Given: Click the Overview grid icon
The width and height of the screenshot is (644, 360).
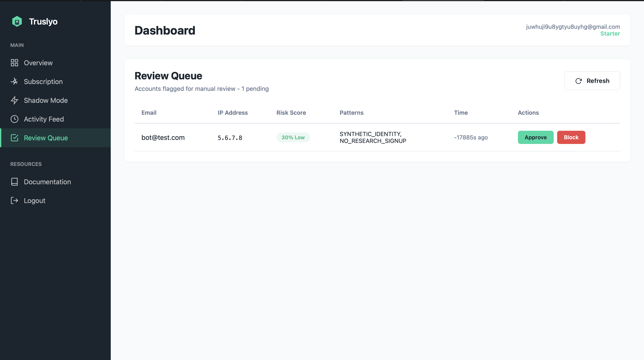Looking at the screenshot, I should (14, 63).
